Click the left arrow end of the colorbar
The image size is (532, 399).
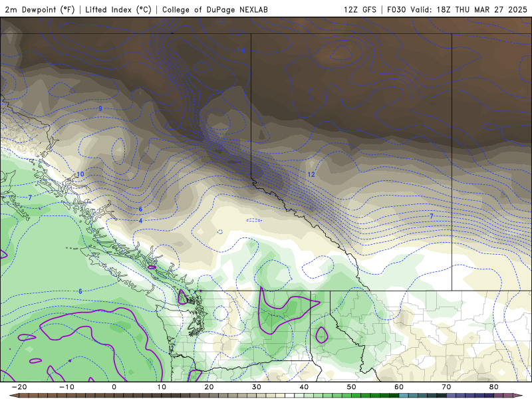(14, 395)
